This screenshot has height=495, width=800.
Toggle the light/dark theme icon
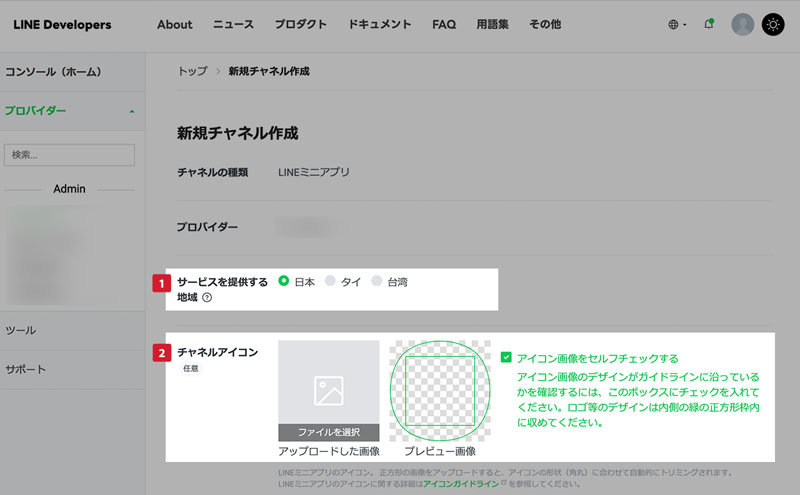(x=773, y=25)
